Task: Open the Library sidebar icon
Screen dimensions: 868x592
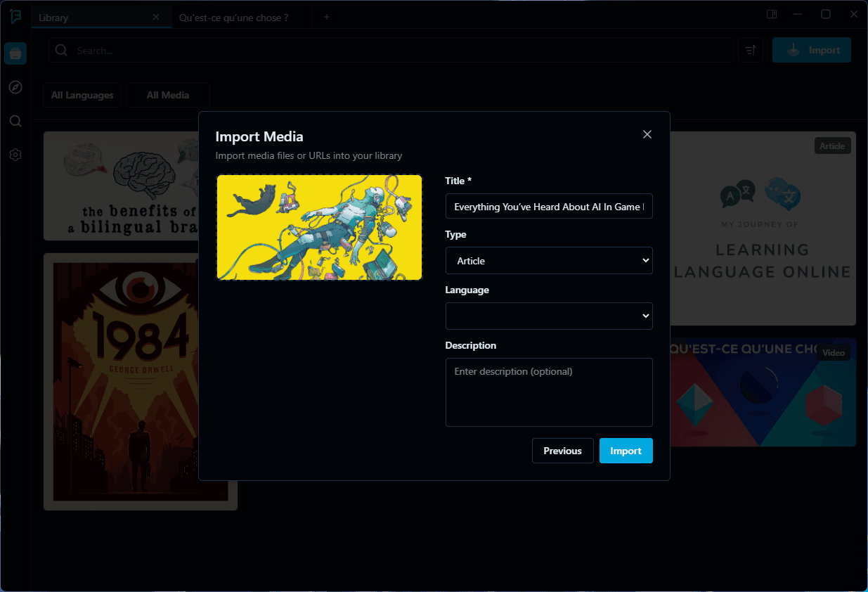Action: tap(15, 53)
